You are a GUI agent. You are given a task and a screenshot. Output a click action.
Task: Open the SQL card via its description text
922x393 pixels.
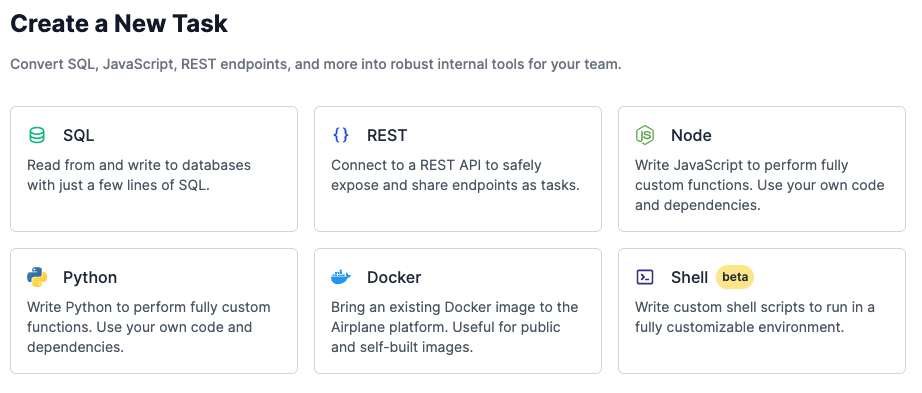[x=139, y=175]
